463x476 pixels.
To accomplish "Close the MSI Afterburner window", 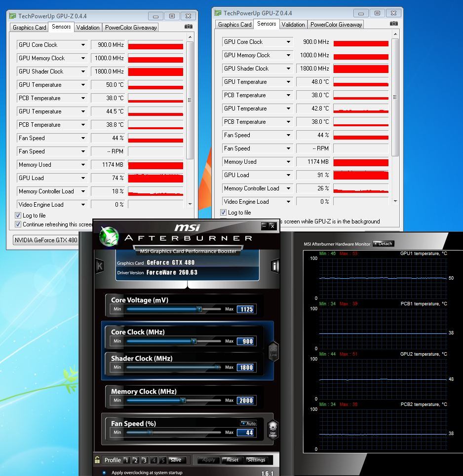I will [272, 226].
